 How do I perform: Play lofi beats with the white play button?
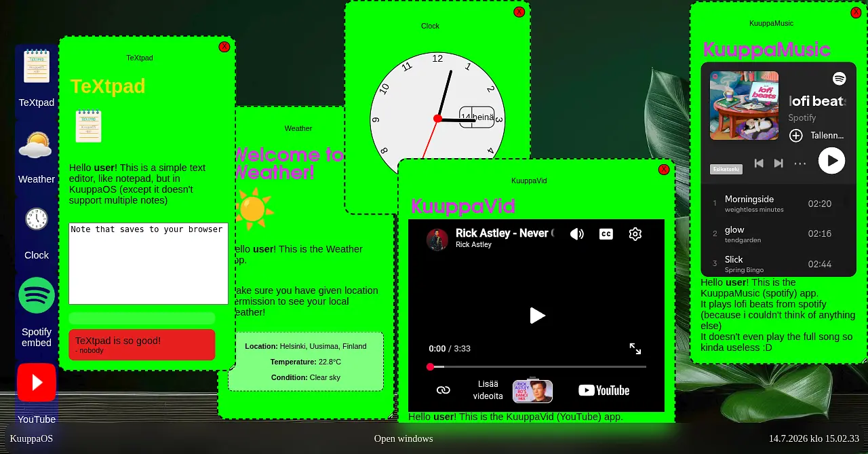[832, 161]
